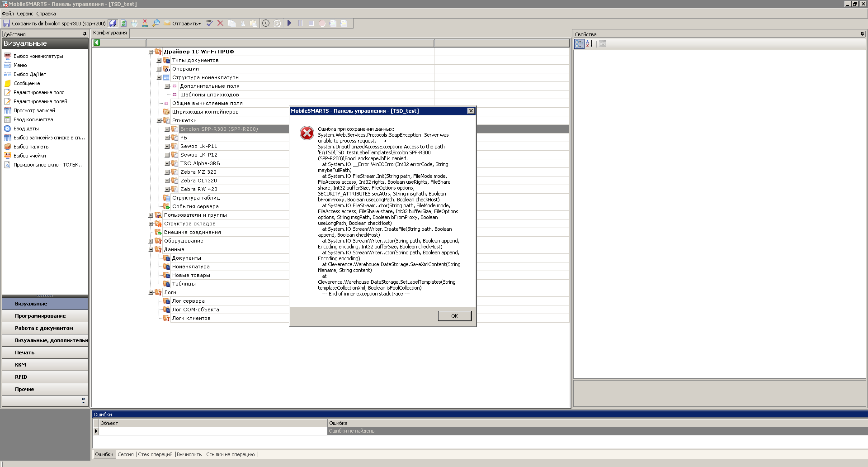This screenshot has width=868, height=467.
Task: Pin the Действия panel pushpin
Action: (85, 34)
